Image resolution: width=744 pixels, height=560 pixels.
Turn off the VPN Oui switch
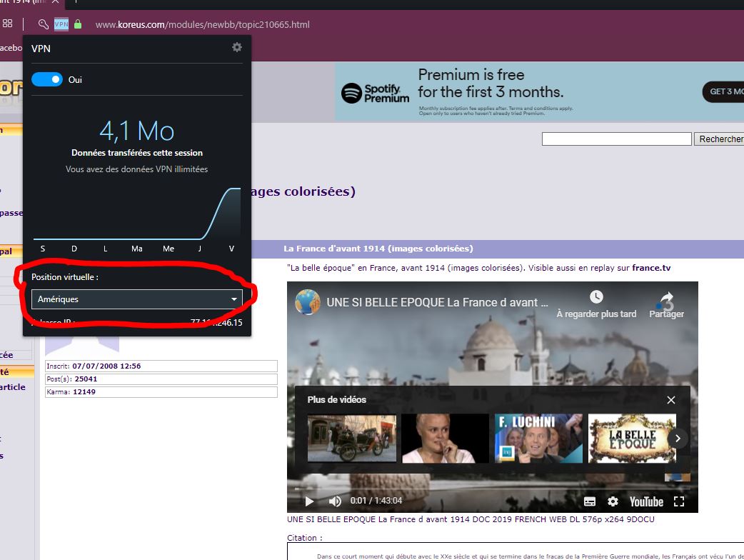click(x=47, y=79)
